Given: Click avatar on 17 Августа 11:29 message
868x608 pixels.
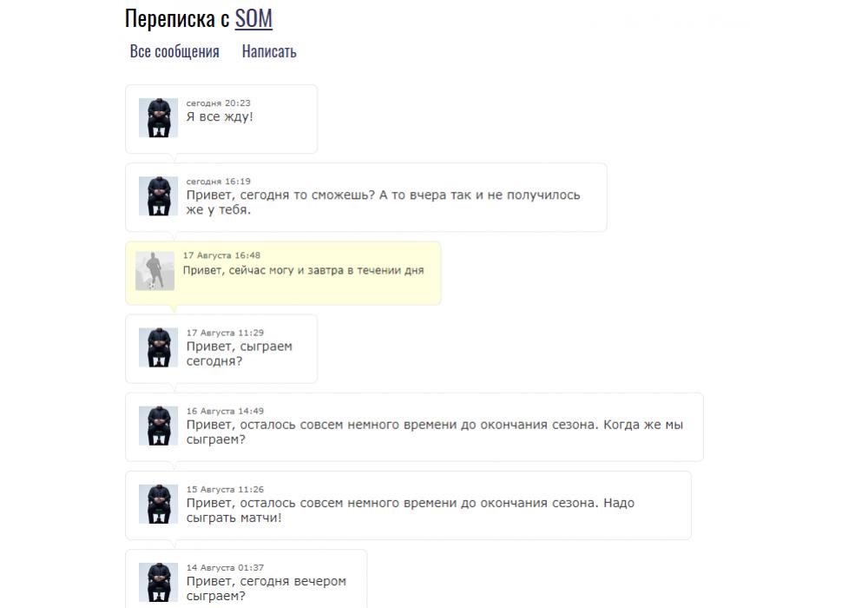Looking at the screenshot, I should [x=158, y=347].
